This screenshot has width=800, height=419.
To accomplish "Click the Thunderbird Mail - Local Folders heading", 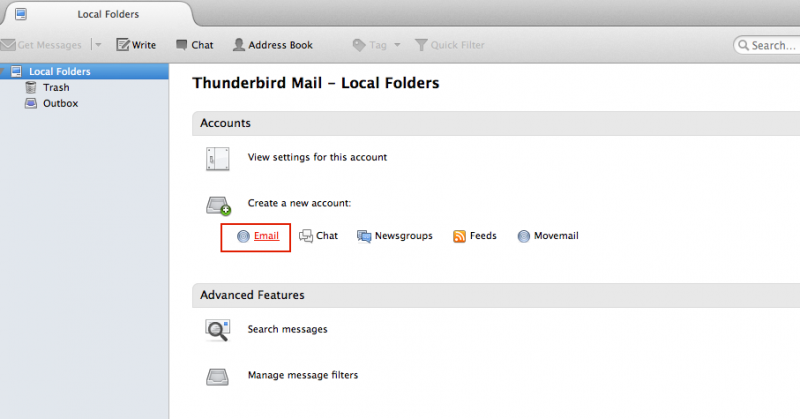I will coord(316,83).
